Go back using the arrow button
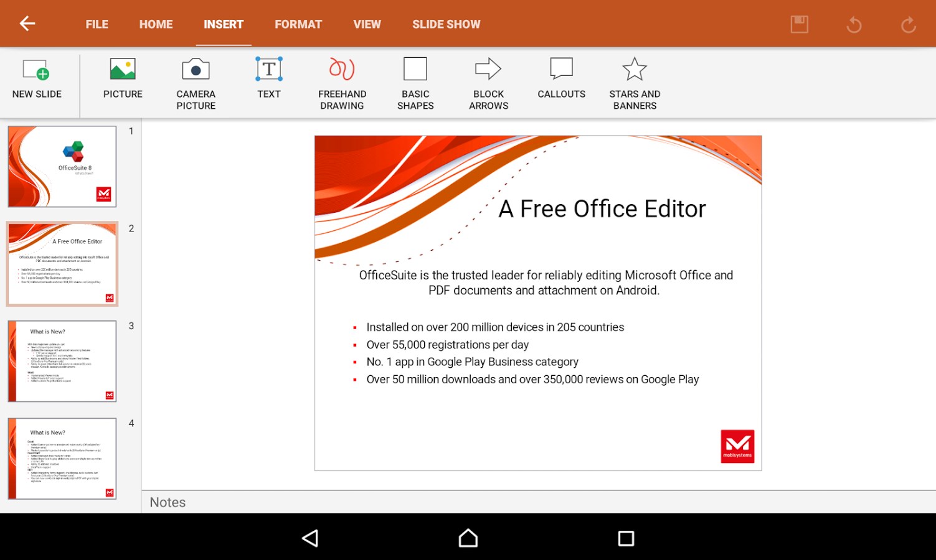This screenshot has width=936, height=560. tap(26, 23)
